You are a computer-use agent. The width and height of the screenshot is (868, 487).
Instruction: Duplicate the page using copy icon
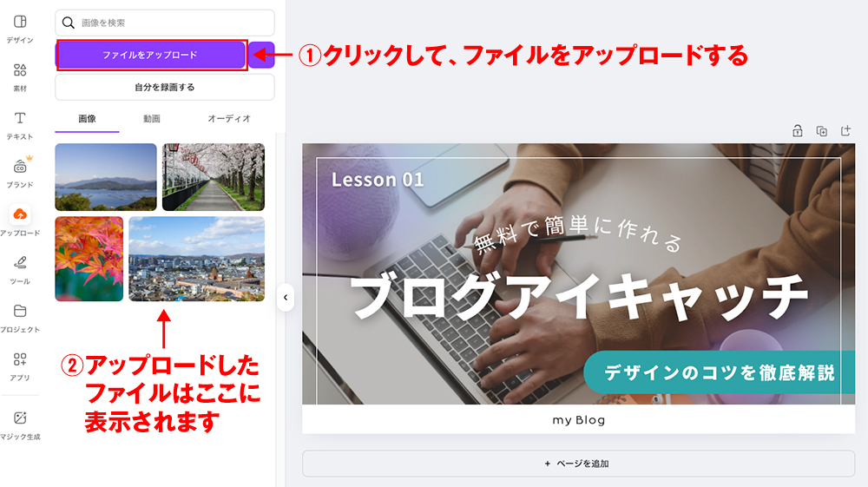click(x=821, y=131)
